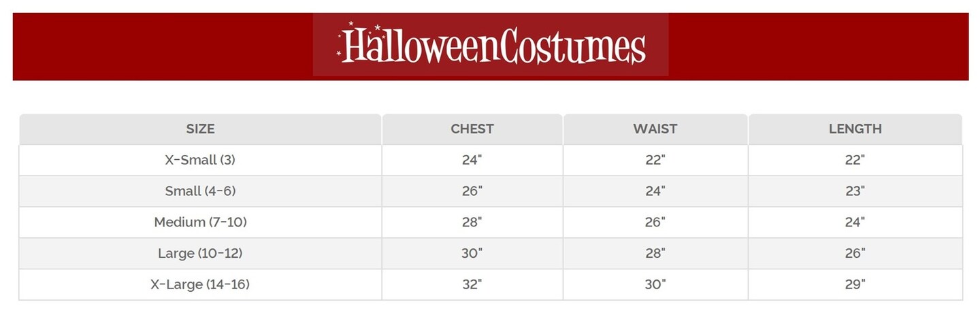Screen dimensions: 980x319
Task: Click X-Small length measurement 22"
Action: click(x=855, y=160)
